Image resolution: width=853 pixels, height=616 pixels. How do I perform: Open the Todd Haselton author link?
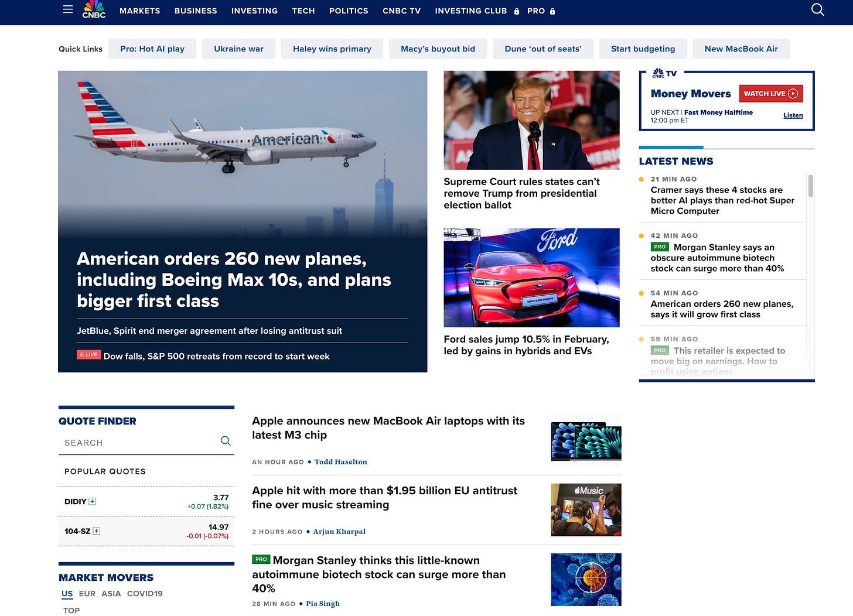point(340,462)
